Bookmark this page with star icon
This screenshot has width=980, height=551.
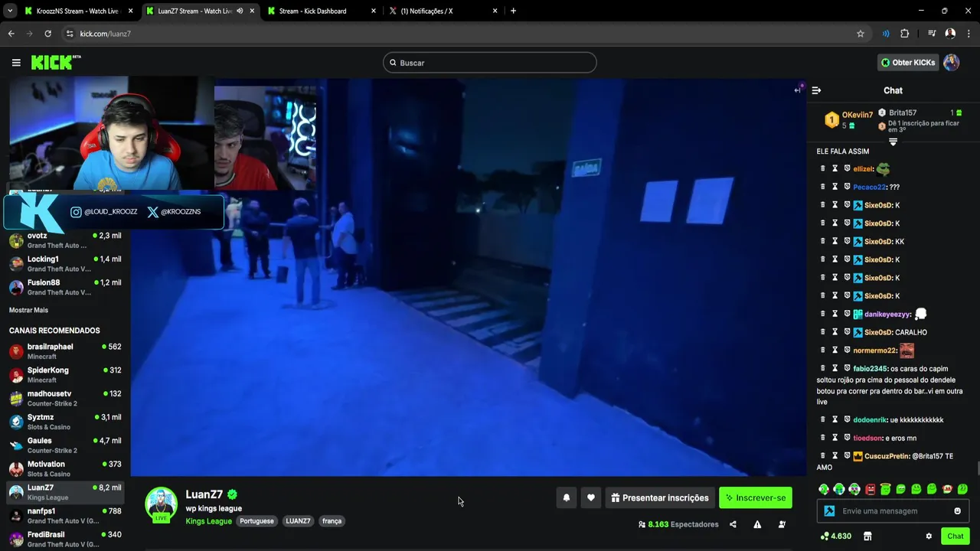tap(861, 34)
